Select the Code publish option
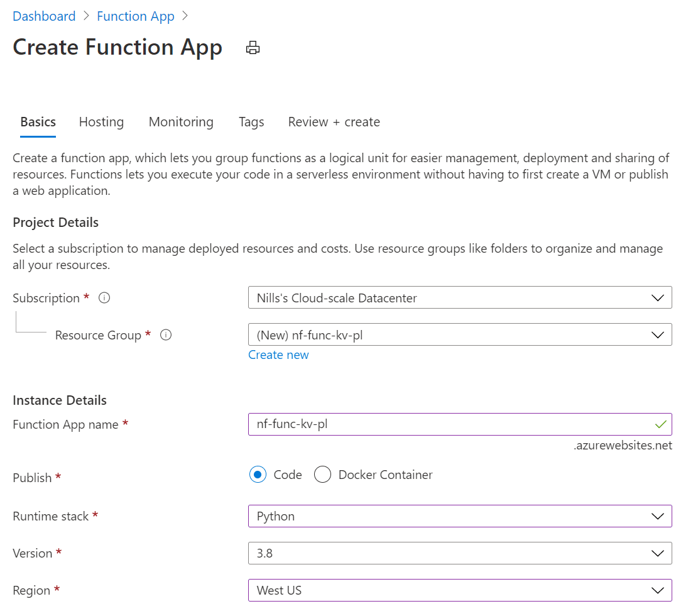Image resolution: width=698 pixels, height=616 pixels. [x=258, y=475]
